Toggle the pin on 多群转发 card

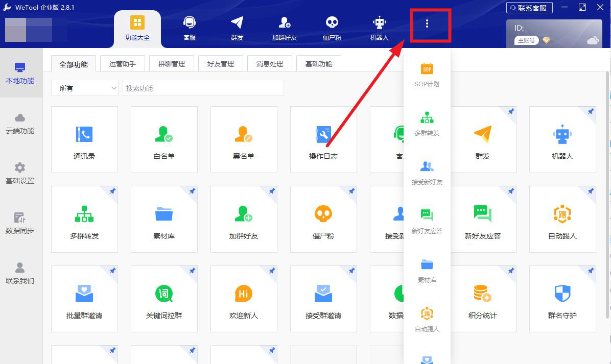[x=112, y=191]
